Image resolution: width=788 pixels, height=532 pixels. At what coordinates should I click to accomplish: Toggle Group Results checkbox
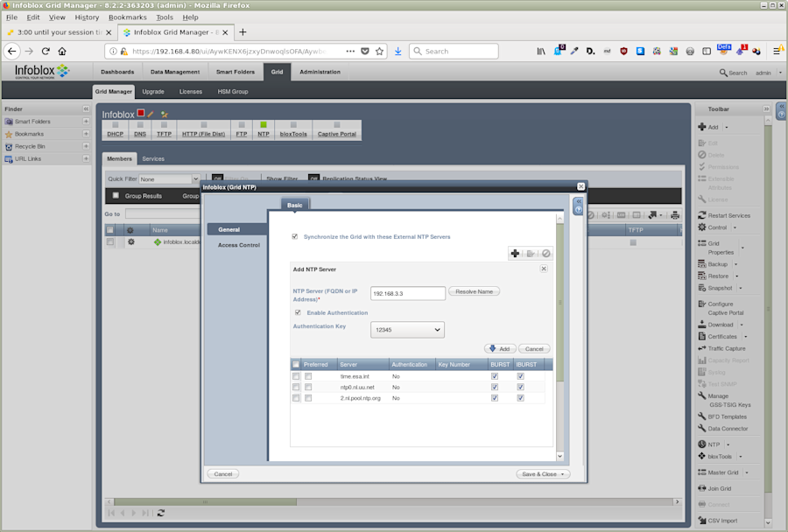coord(116,195)
